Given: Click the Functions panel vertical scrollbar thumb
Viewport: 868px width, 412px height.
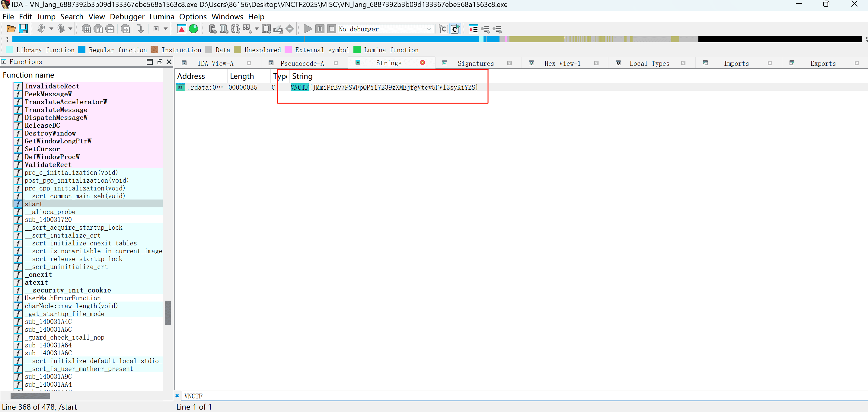Looking at the screenshot, I should (x=168, y=312).
